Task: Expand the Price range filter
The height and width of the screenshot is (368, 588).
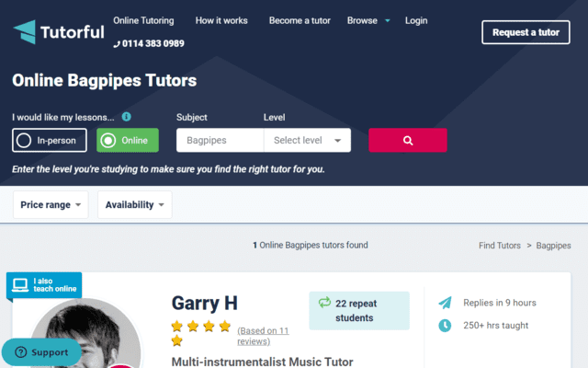Action: tap(51, 204)
